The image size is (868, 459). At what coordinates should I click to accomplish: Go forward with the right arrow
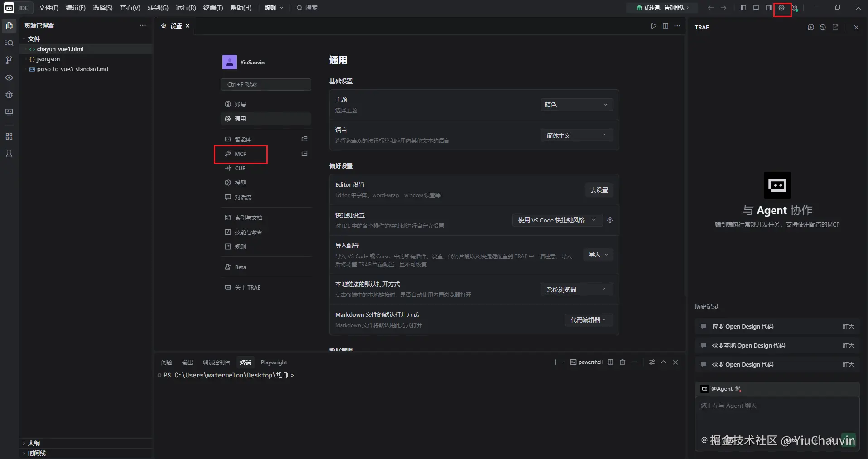[x=723, y=8]
